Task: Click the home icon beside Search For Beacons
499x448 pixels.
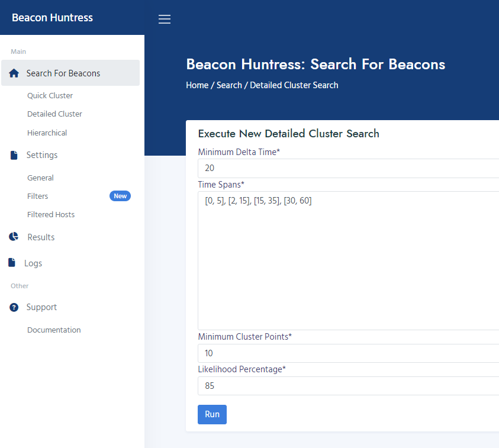Action: [14, 73]
